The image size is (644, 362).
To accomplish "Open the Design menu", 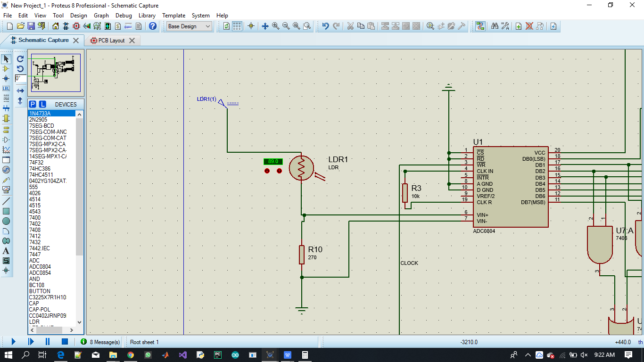I will point(79,16).
